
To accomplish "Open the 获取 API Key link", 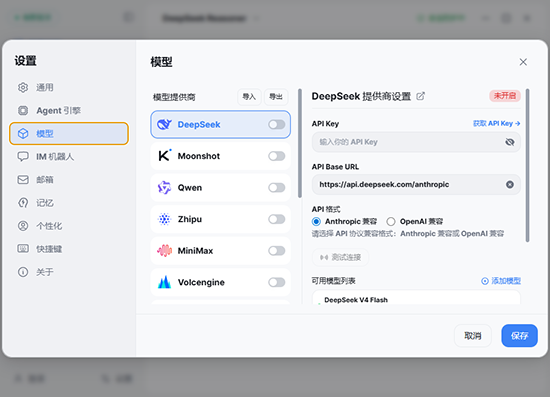I will point(496,123).
